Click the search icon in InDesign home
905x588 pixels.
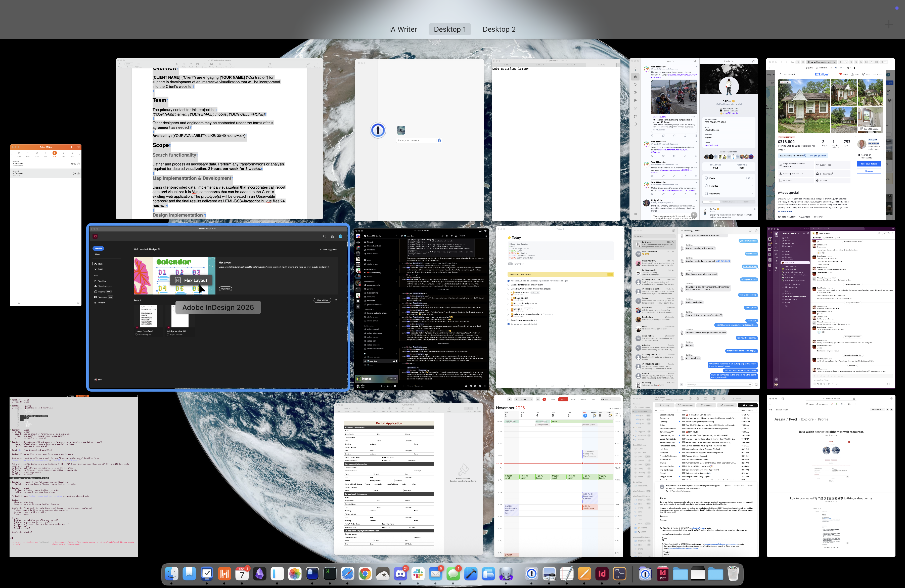click(x=325, y=236)
